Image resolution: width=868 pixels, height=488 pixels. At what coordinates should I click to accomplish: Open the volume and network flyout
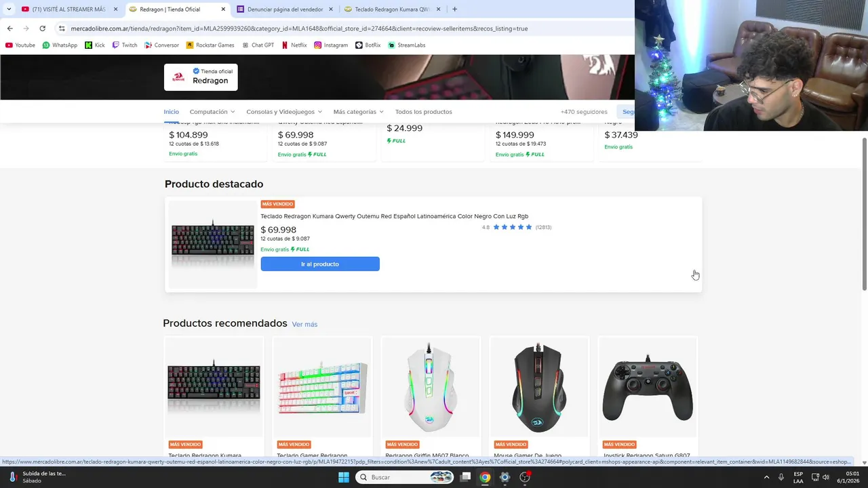point(822,477)
